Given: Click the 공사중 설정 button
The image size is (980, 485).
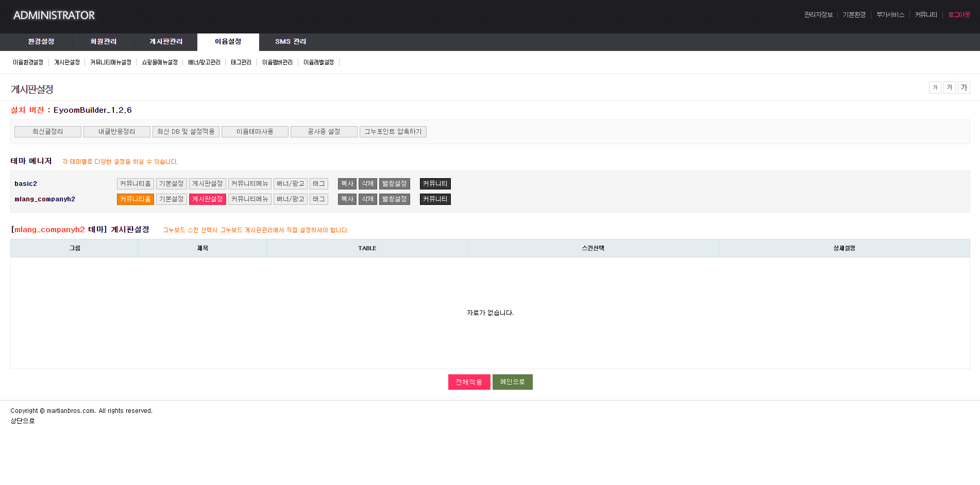Looking at the screenshot, I should click(x=324, y=132).
